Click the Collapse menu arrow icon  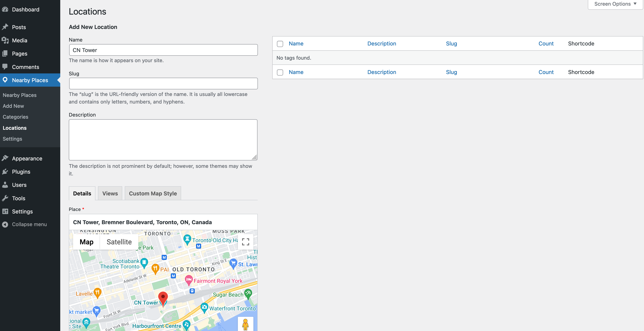tap(5, 224)
